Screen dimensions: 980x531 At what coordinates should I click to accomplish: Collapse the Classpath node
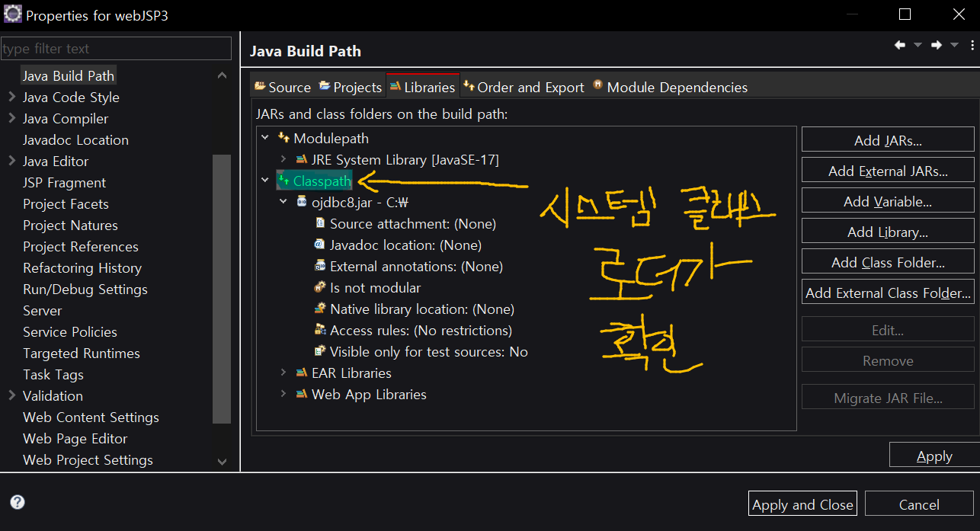click(x=265, y=181)
